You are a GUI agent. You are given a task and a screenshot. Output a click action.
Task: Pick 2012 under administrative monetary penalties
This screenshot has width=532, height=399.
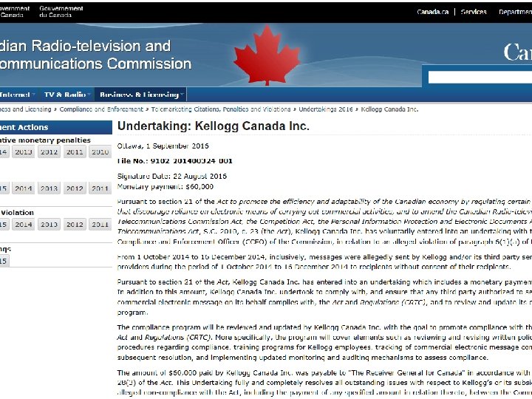click(49, 152)
